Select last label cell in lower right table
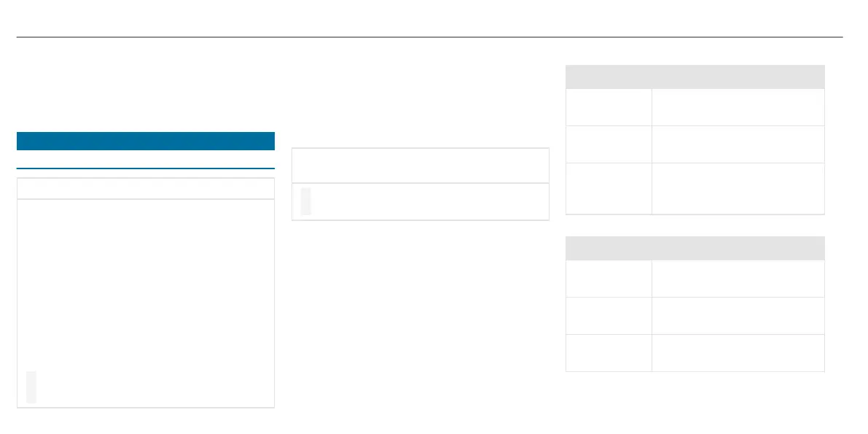Screen dimensions: 868x434 pos(609,352)
